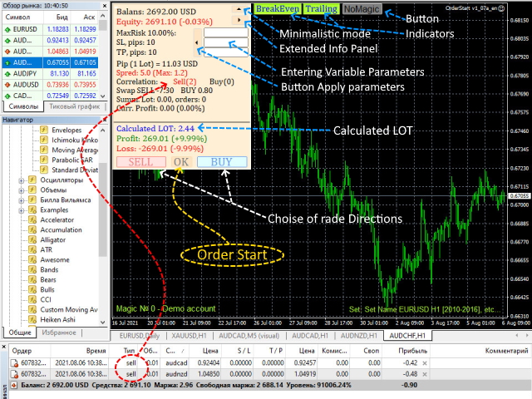Click the EURUSD green arrow icon
Screen dimensions: 532x399
click(7, 30)
